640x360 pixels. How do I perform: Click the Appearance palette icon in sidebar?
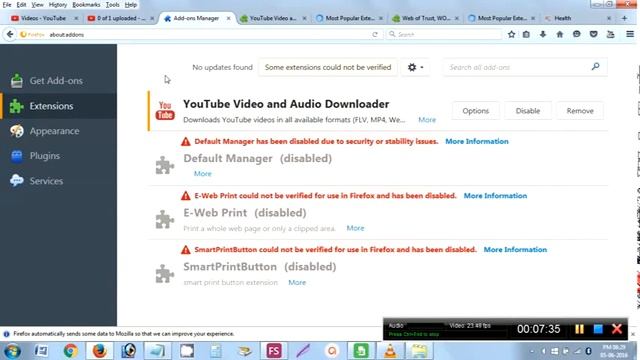(x=17, y=131)
